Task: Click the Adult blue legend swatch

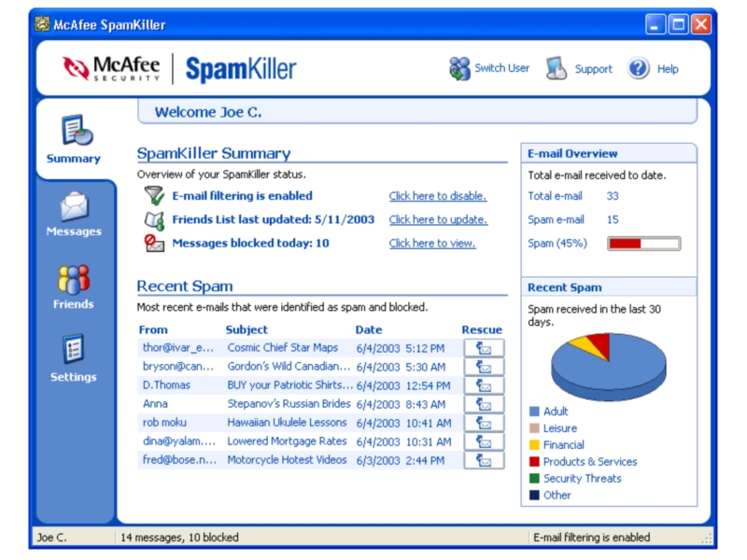Action: (x=534, y=412)
